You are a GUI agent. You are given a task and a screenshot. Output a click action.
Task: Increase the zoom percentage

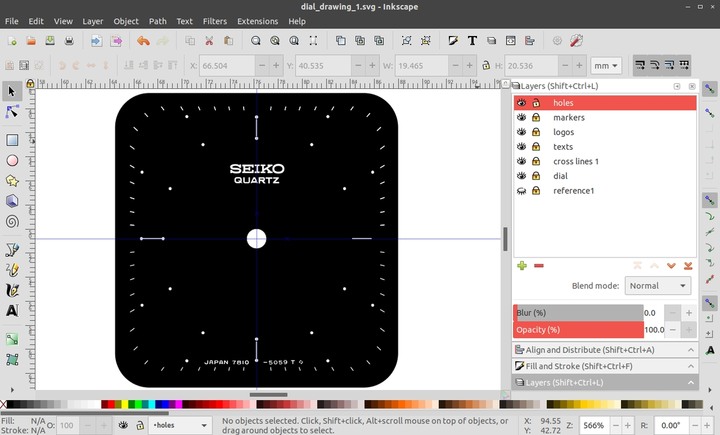point(627,425)
